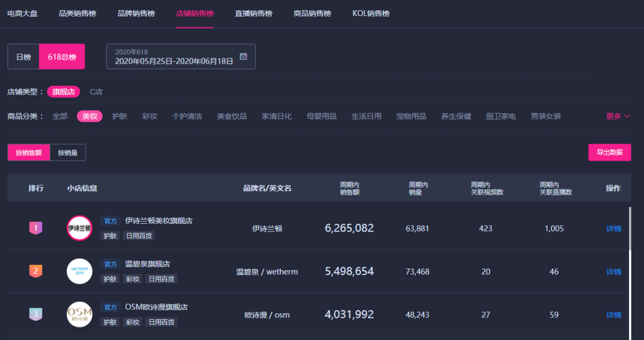This screenshot has height=340, width=644.
Task: Click 周期内销售额 column header
Action: click(349, 188)
